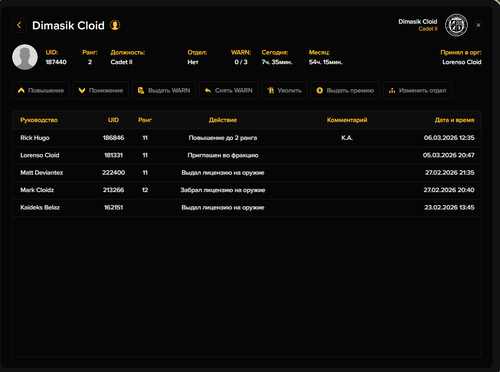
Task: Click Lorenso Cloid under Принял в орг
Action: (462, 62)
